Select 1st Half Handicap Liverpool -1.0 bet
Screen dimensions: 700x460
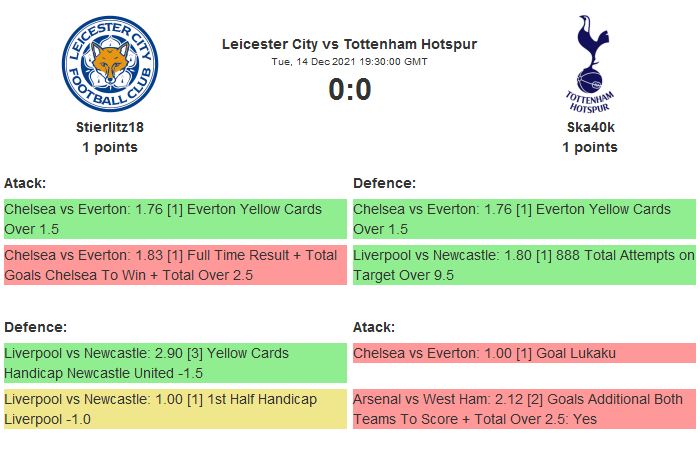174,409
